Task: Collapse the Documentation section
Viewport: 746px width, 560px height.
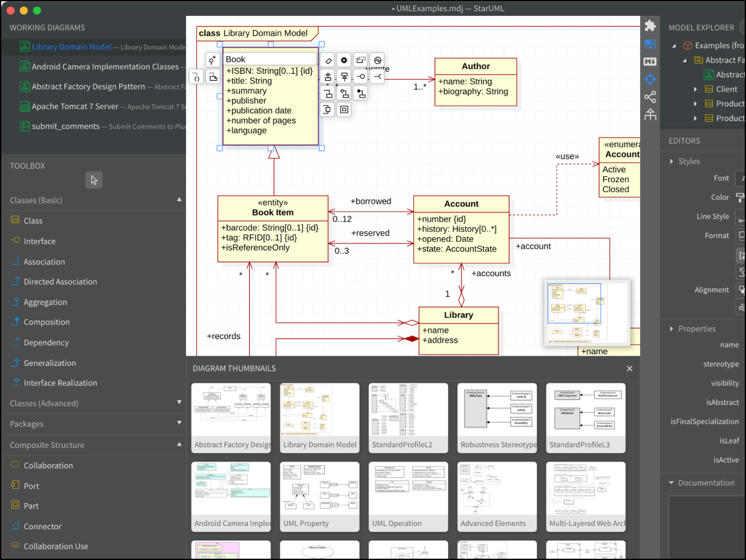Action: coord(671,483)
